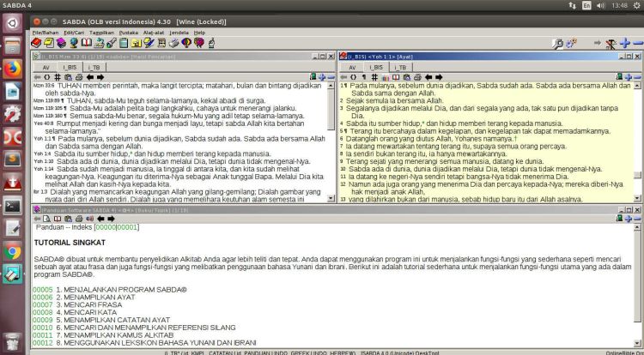Click the hash icon in Yoh 1:1 pane
This screenshot has height=355, width=644.
tap(374, 77)
